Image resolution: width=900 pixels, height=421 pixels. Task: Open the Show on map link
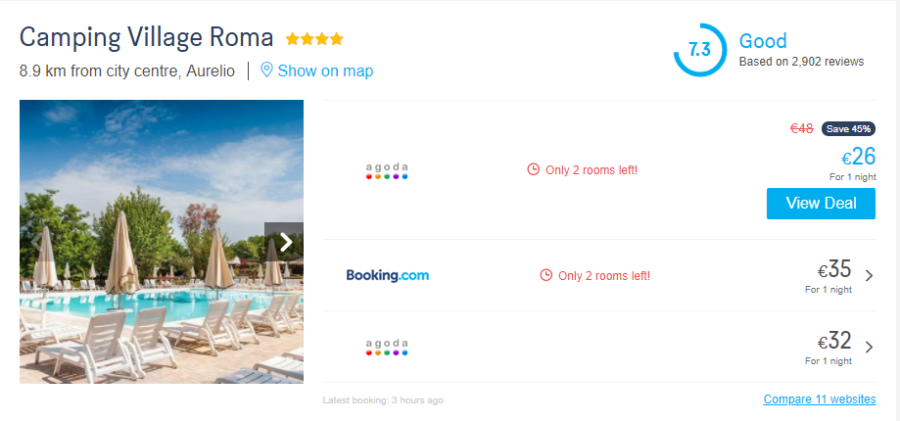pyautogui.click(x=325, y=71)
